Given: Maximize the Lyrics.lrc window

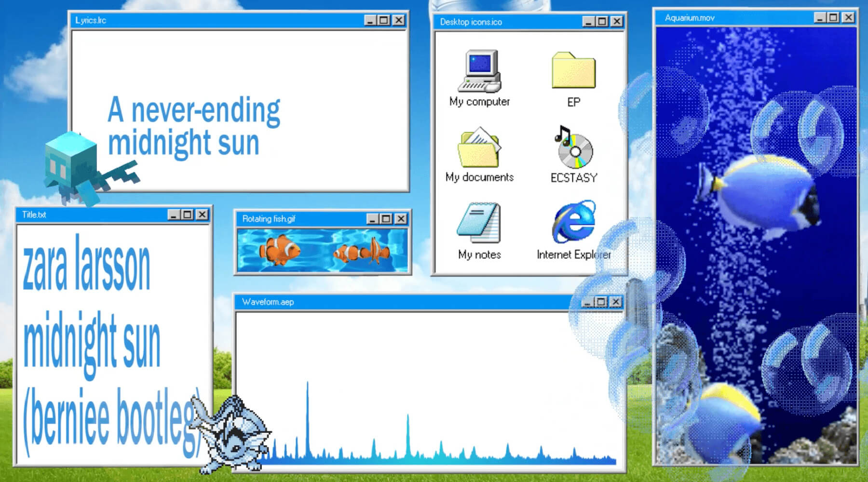Looking at the screenshot, I should tap(384, 20).
